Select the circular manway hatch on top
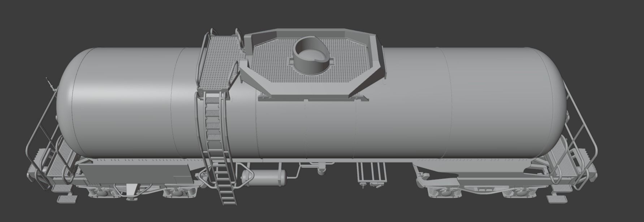This screenshot has height=222, width=644. click(x=312, y=56)
